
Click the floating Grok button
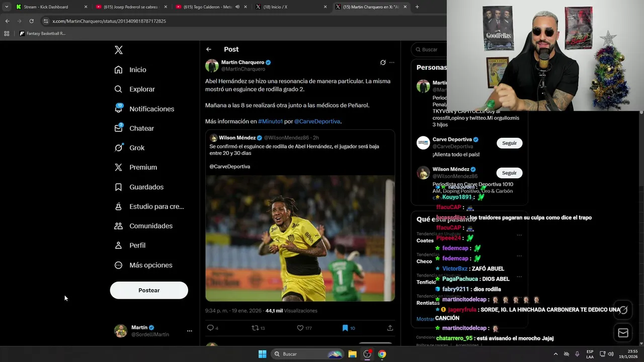click(x=623, y=310)
